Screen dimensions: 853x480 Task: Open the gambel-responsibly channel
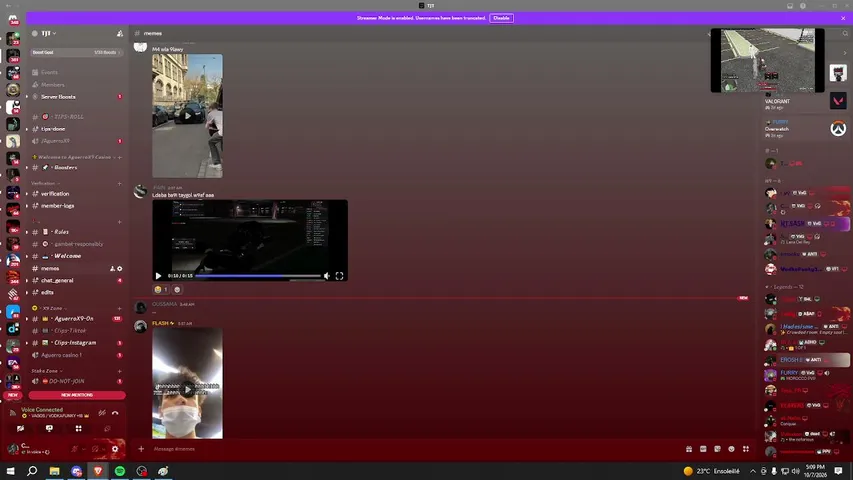point(78,244)
